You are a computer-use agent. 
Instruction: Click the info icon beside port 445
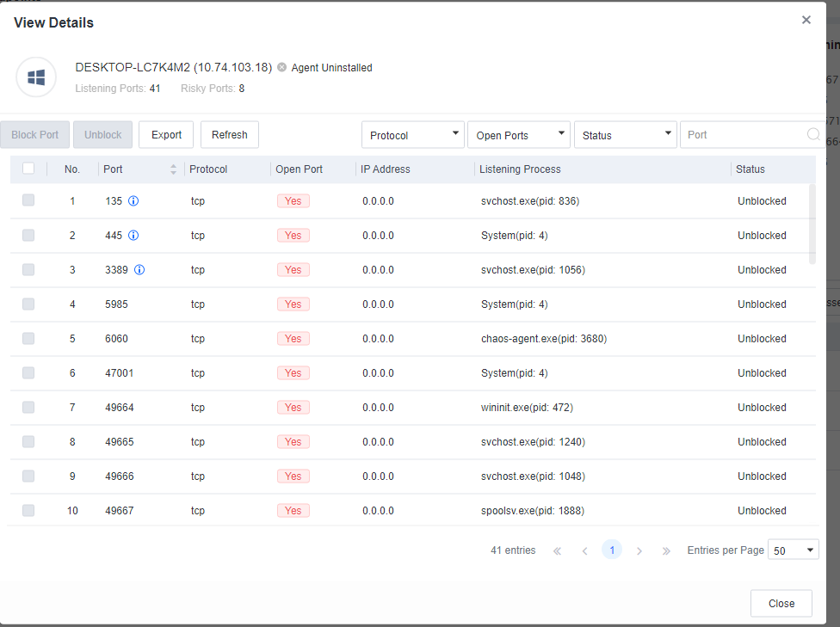pyautogui.click(x=133, y=236)
